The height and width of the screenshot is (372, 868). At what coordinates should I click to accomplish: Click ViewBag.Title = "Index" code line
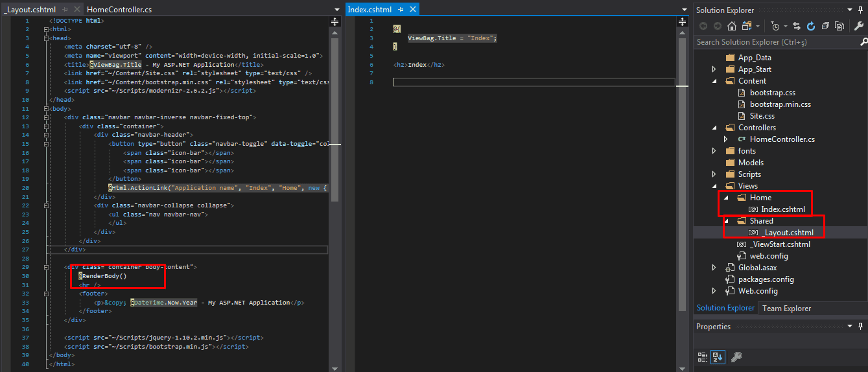click(452, 38)
